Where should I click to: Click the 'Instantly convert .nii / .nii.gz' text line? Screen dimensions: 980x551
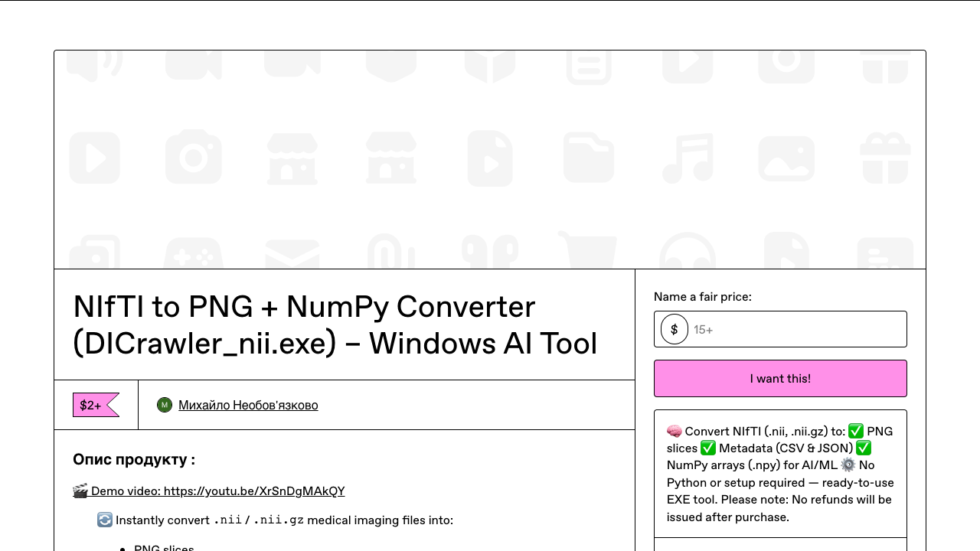(x=276, y=520)
